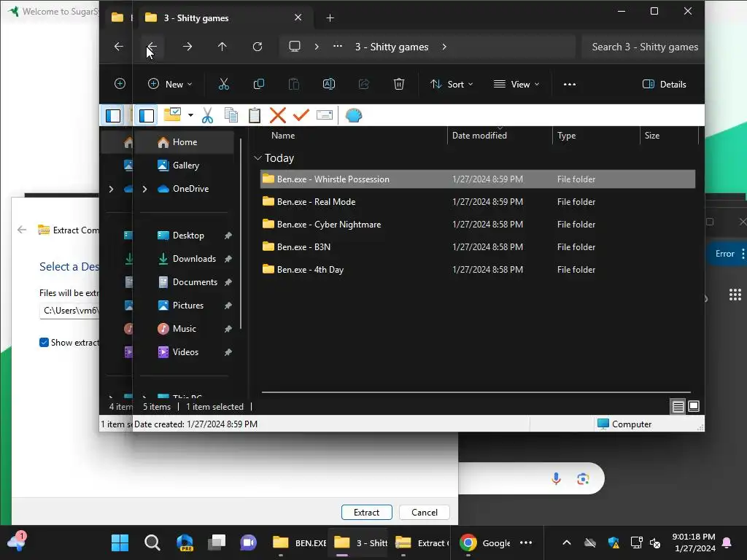Show hidden system tray icons chevron
The image size is (747, 560).
point(566,542)
